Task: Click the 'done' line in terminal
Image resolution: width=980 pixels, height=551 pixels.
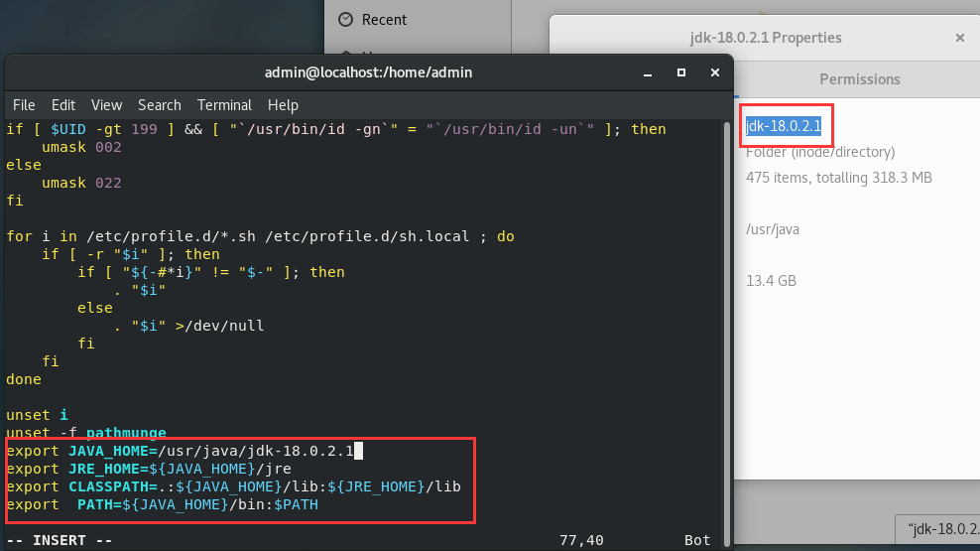Action: [24, 379]
